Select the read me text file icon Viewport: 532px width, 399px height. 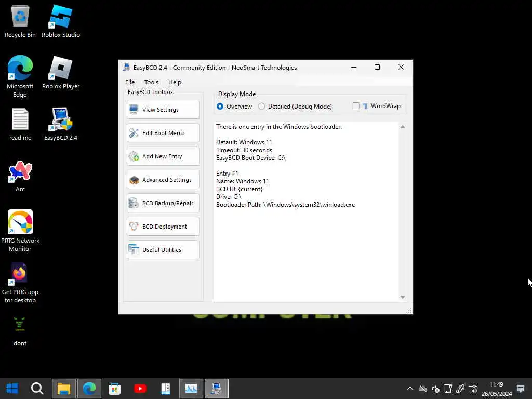tap(20, 124)
